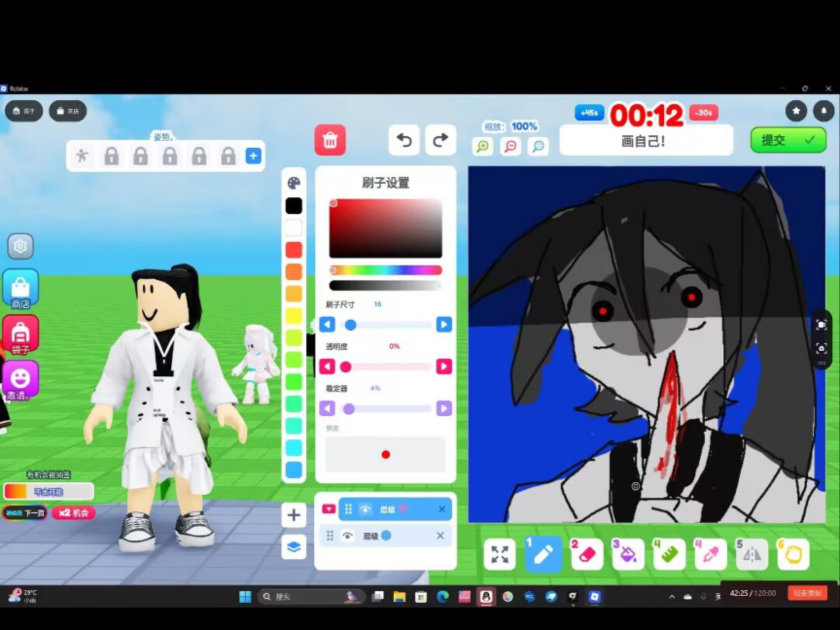Select the paint bucket fill tool
Viewport: 840px width, 630px height.
(x=628, y=554)
